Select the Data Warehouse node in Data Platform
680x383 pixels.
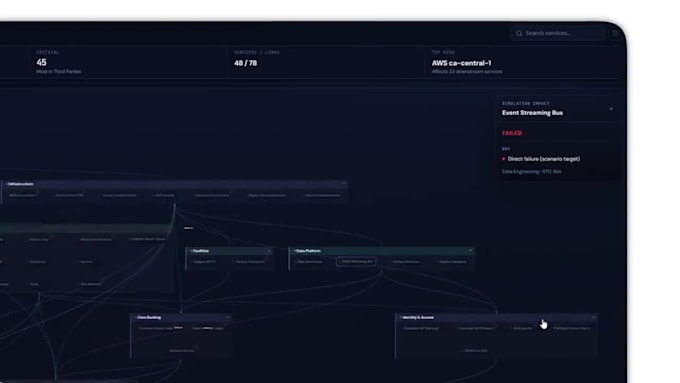310,262
